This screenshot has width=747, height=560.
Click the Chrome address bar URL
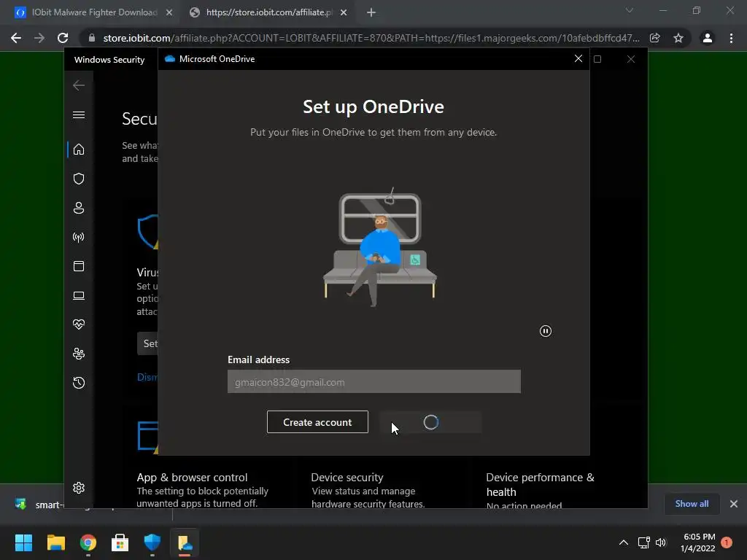[371, 38]
